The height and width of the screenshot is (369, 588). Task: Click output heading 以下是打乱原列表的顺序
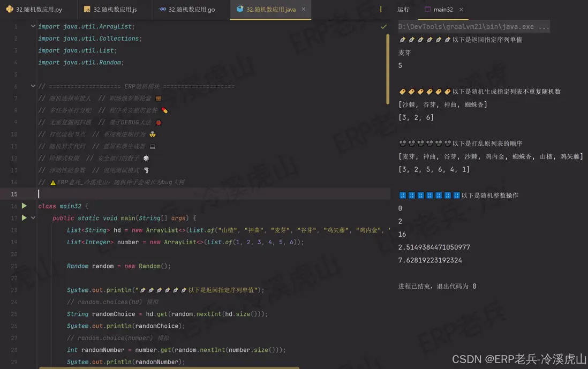click(487, 144)
